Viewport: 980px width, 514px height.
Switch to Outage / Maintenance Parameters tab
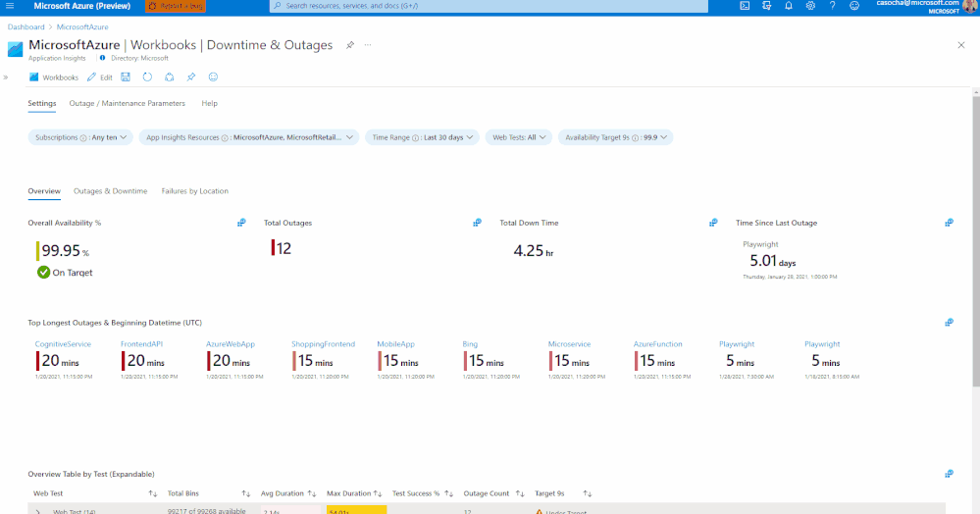[x=127, y=103]
